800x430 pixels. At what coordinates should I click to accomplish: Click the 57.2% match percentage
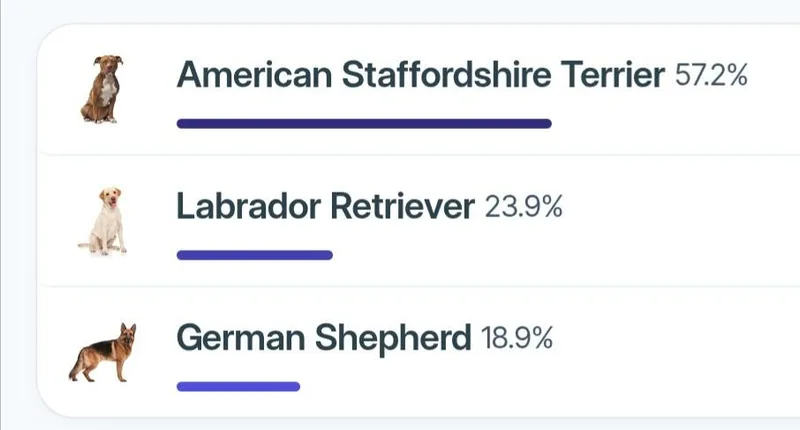711,75
